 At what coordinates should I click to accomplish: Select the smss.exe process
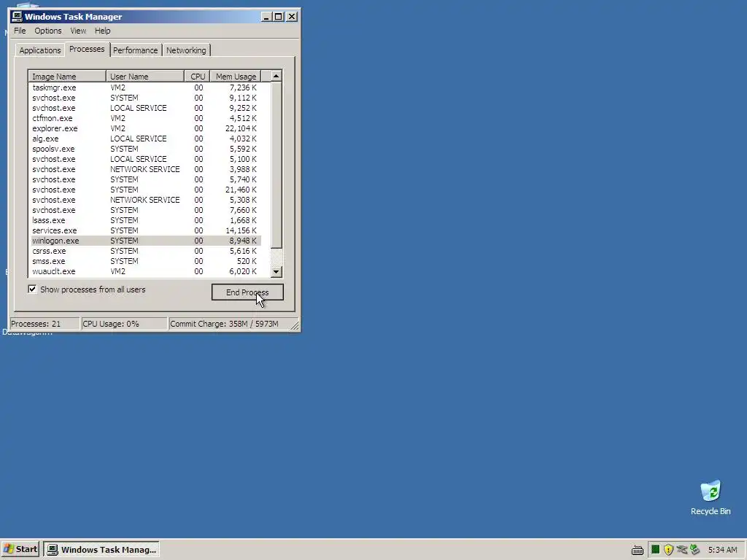pos(145,262)
